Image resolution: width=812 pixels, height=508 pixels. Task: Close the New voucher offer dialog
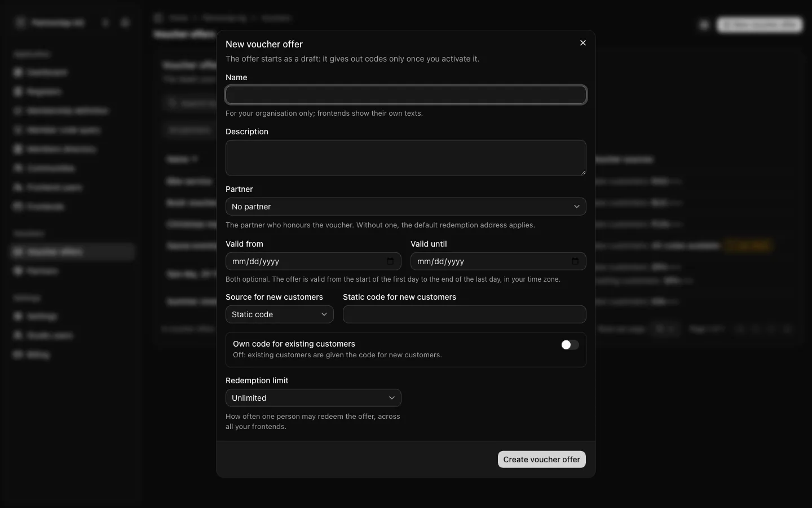[x=583, y=43]
